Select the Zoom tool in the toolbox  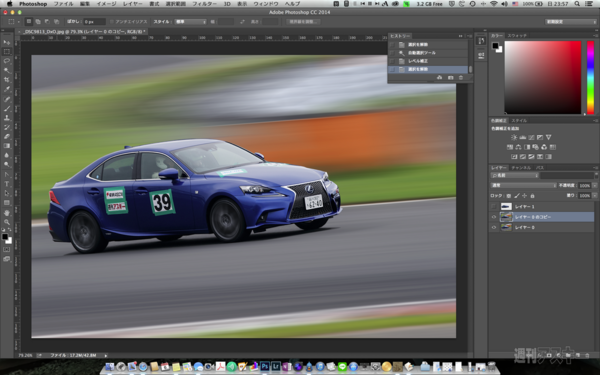click(7, 222)
